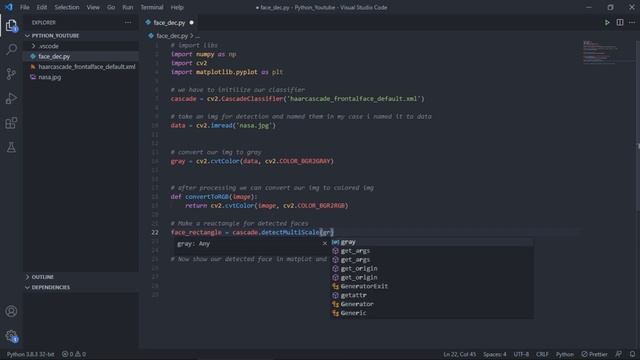Open Run and Debug view icon

(x=11, y=98)
